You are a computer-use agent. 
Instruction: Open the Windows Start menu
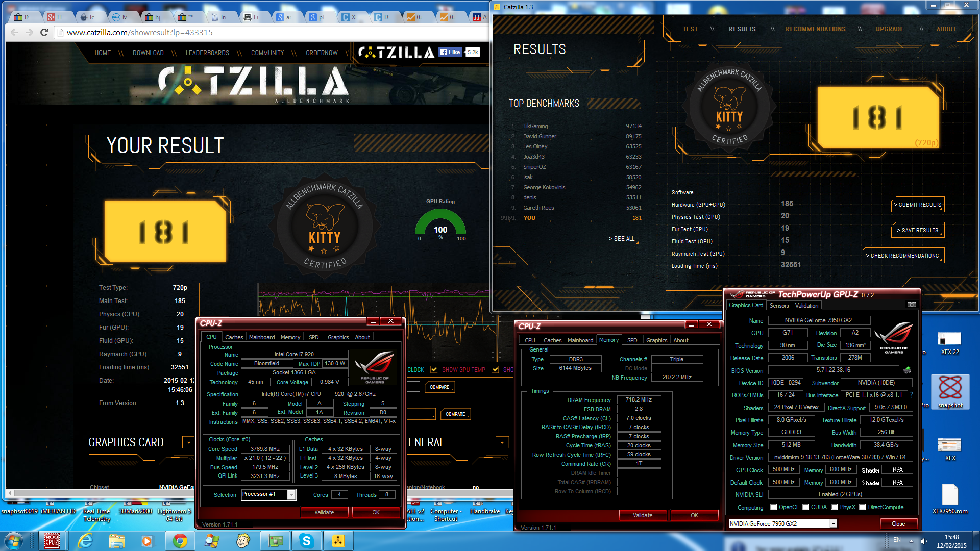pyautogui.click(x=14, y=541)
